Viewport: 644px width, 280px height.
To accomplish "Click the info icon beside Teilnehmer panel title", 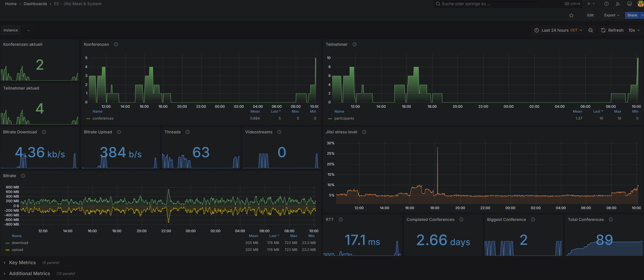I will click(354, 44).
